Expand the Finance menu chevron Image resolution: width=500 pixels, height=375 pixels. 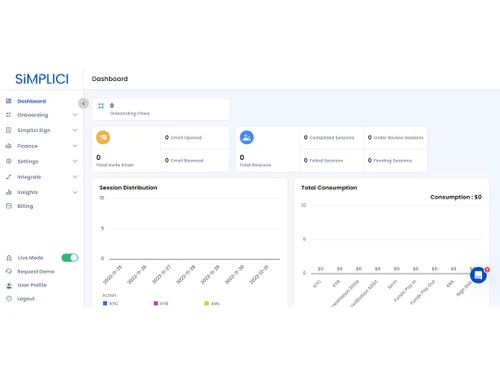pos(75,146)
